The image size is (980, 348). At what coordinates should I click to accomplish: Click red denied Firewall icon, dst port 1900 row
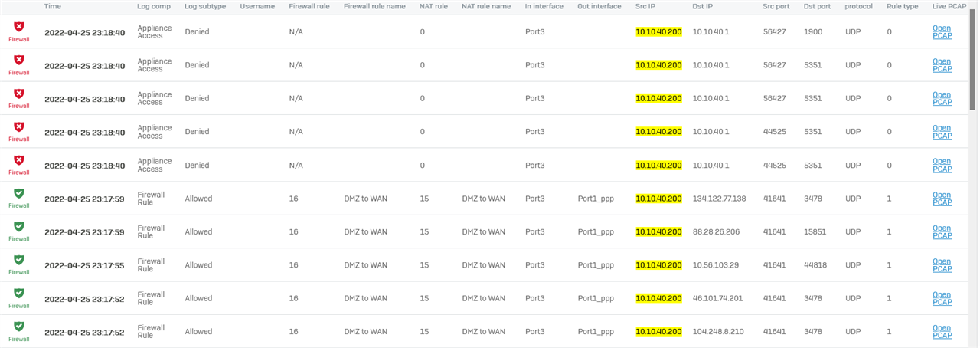pyautogui.click(x=19, y=28)
